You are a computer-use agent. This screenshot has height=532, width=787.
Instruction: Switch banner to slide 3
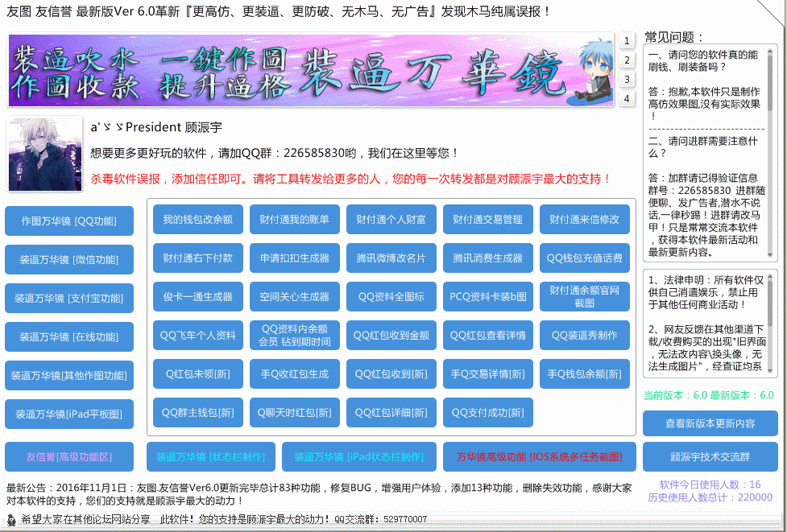pyautogui.click(x=627, y=79)
